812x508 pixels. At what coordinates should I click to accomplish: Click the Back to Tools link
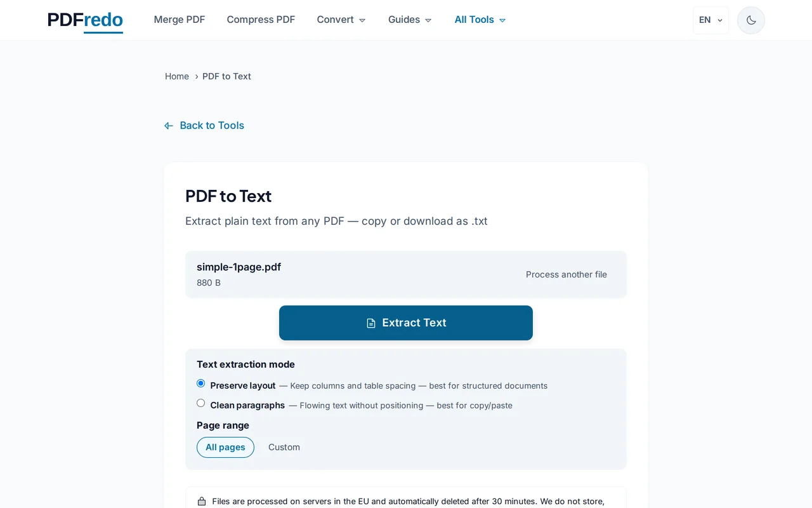tap(212, 125)
